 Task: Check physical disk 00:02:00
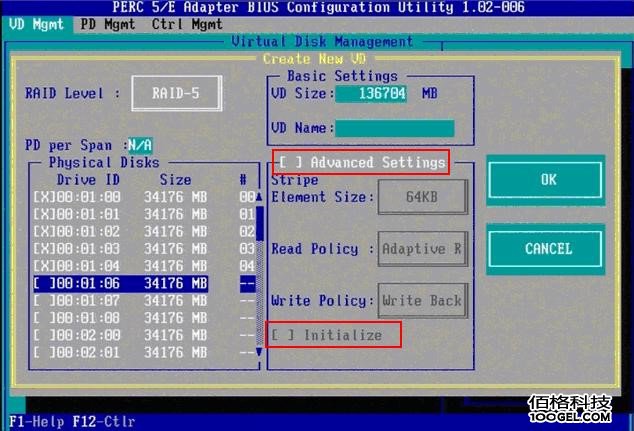(44, 335)
